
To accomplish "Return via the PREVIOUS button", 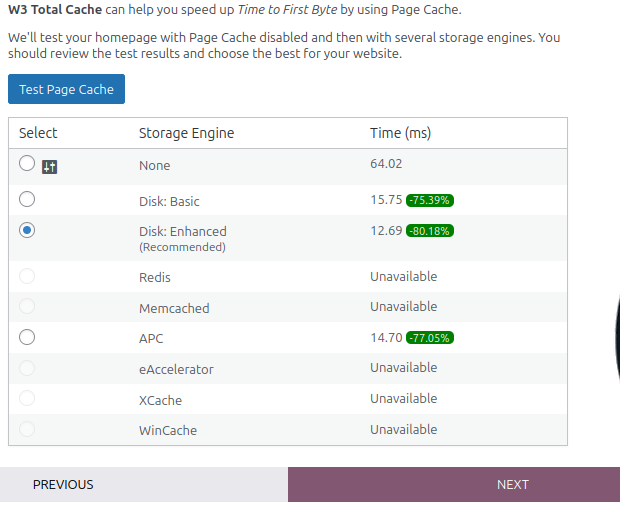I will click(144, 484).
